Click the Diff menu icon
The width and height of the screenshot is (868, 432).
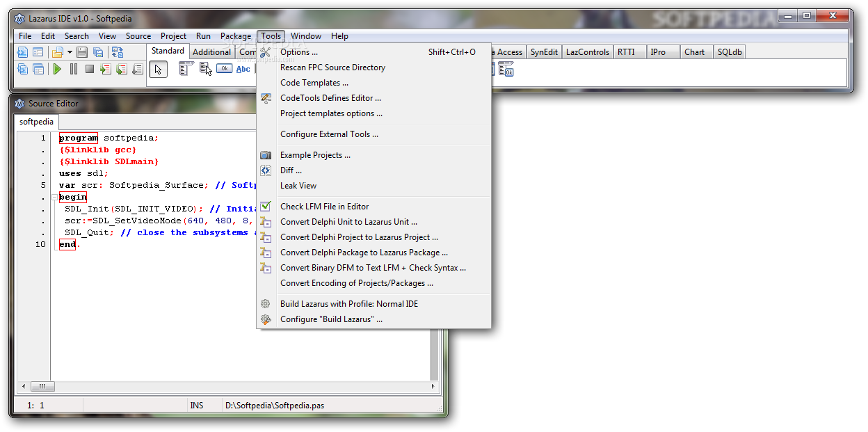pos(266,170)
